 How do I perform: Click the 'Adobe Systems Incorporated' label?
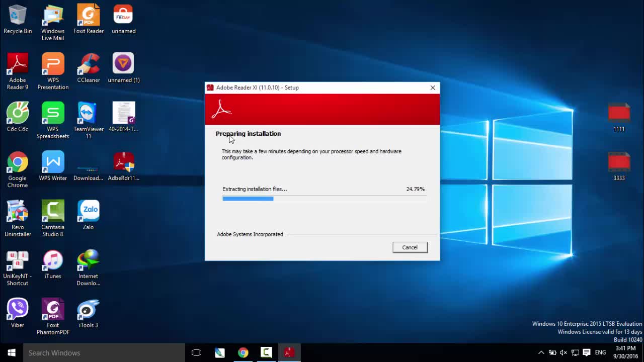click(x=250, y=234)
